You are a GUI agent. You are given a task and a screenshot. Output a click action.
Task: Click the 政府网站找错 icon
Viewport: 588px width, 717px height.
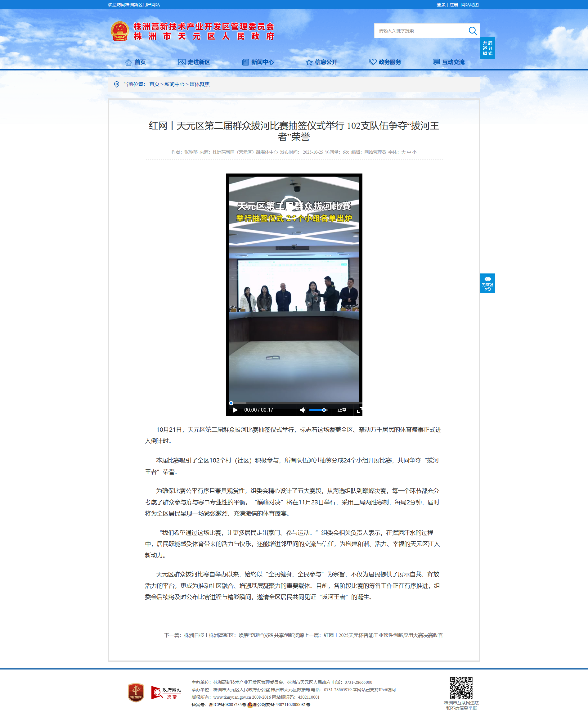(x=166, y=692)
